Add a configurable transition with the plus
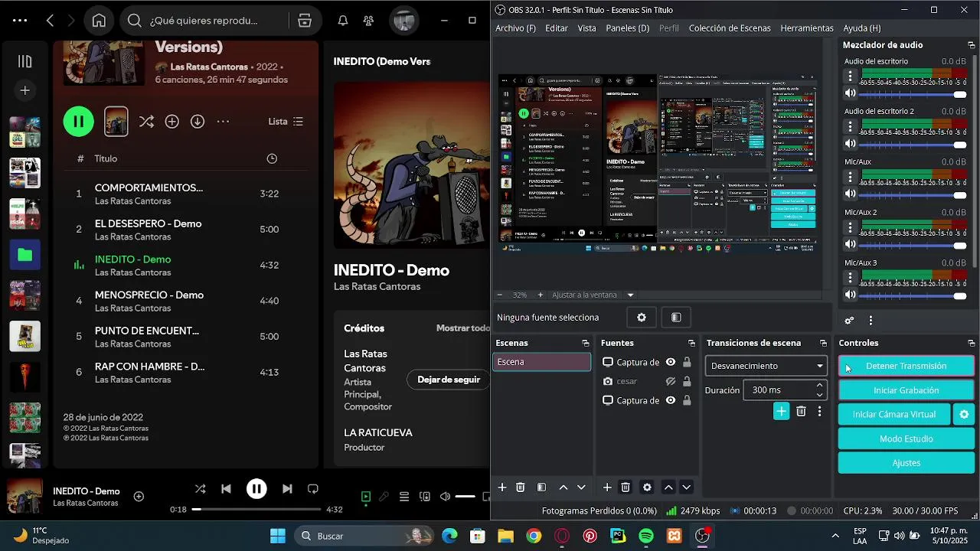 (781, 411)
